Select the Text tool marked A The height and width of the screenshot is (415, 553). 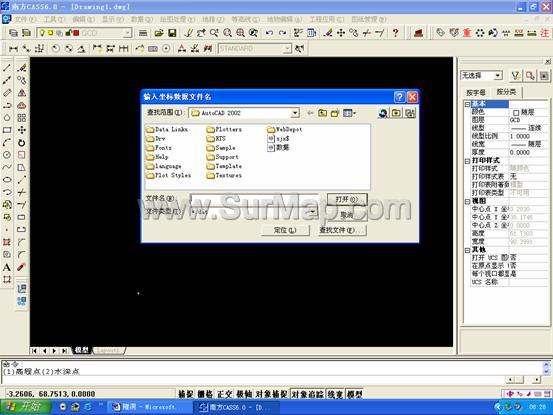point(7,267)
